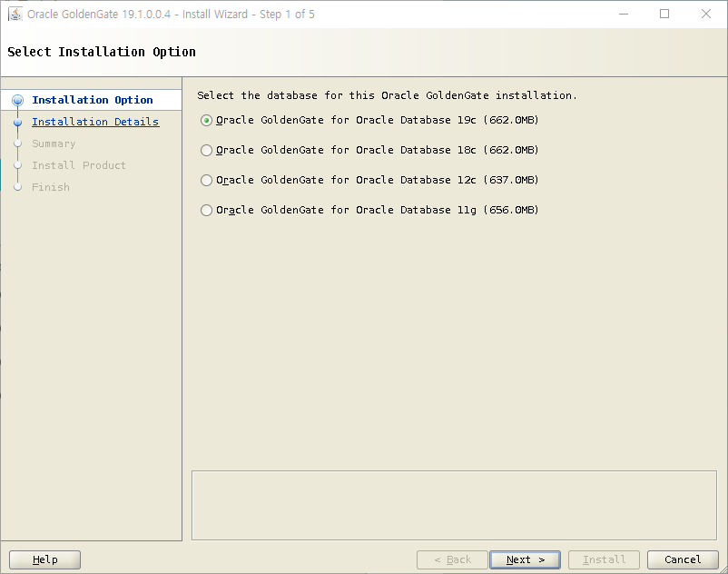The width and height of the screenshot is (728, 574).
Task: Click the empty message area box
Action: click(454, 505)
